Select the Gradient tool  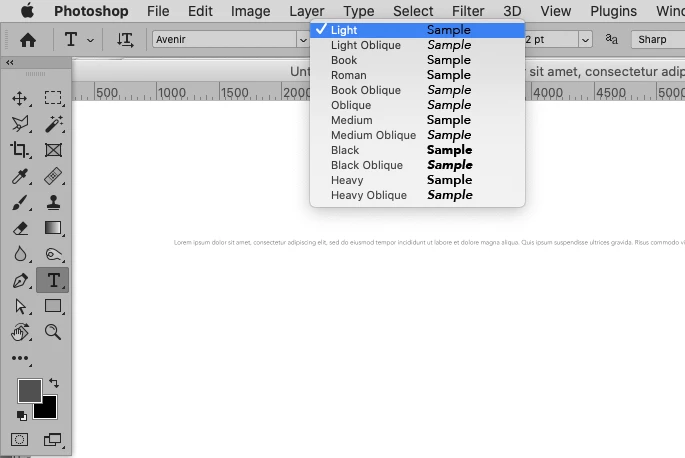pos(53,228)
